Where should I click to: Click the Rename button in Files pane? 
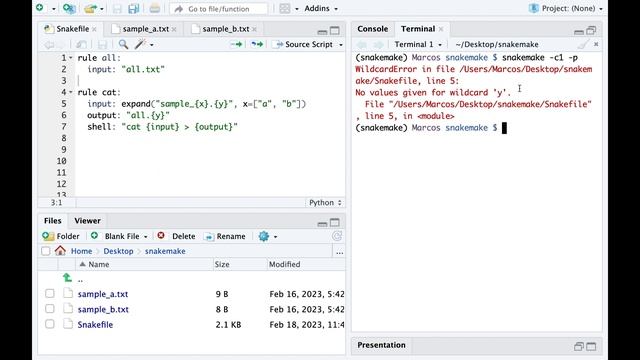point(225,236)
